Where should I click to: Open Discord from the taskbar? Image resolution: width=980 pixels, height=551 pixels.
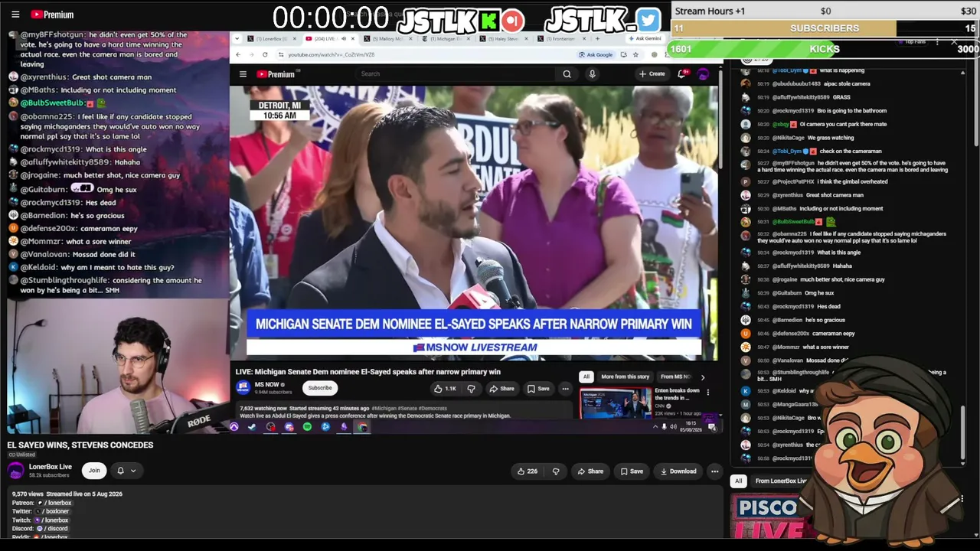289,427
